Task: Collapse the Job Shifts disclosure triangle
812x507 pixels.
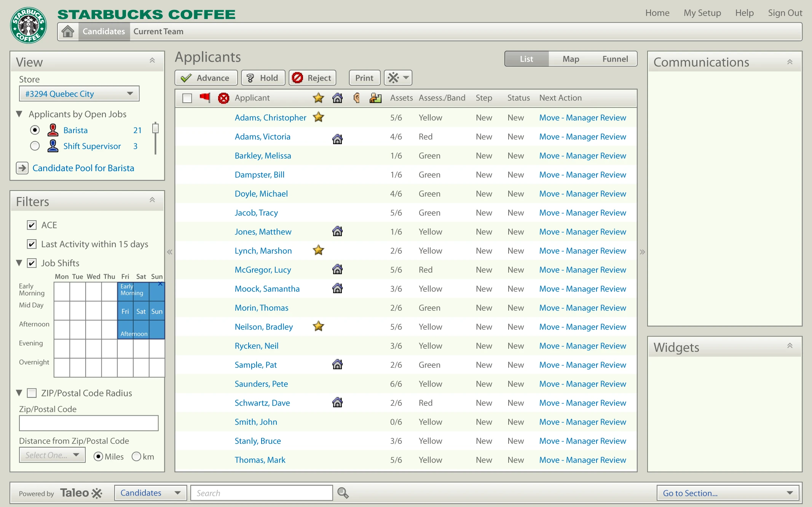Action: point(19,263)
